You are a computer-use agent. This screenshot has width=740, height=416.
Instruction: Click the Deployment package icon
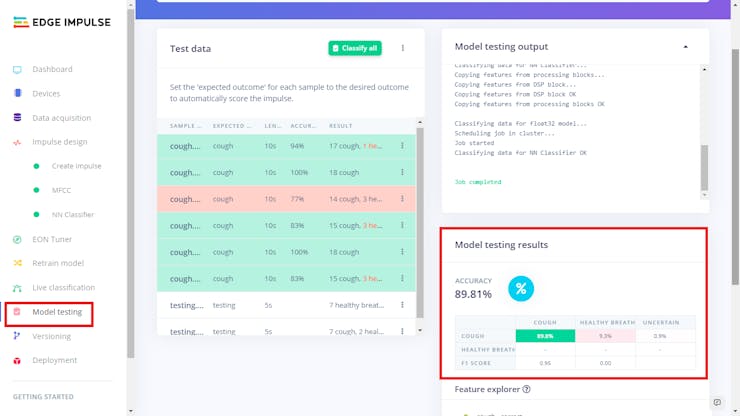click(x=17, y=361)
